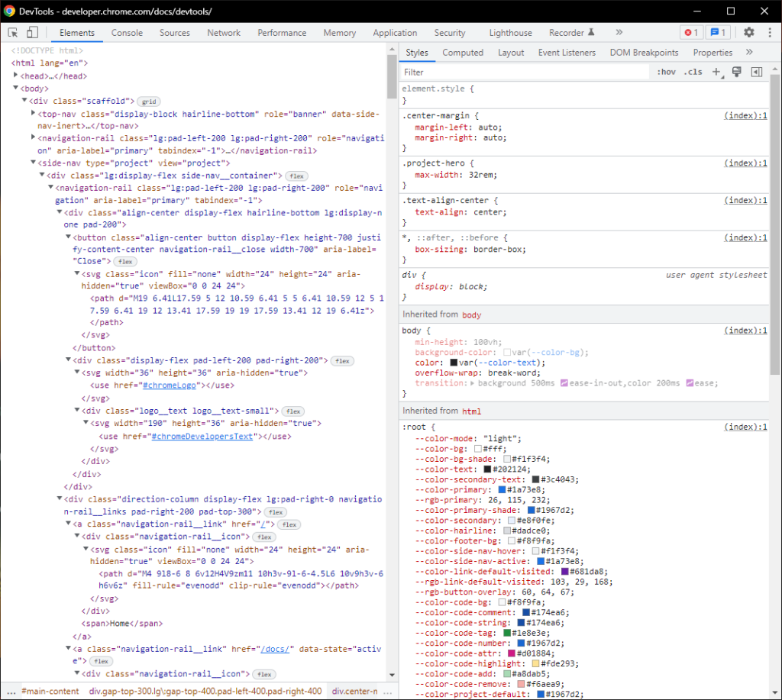Collapse the body element
This screenshot has width=782, height=700.
(x=15, y=89)
